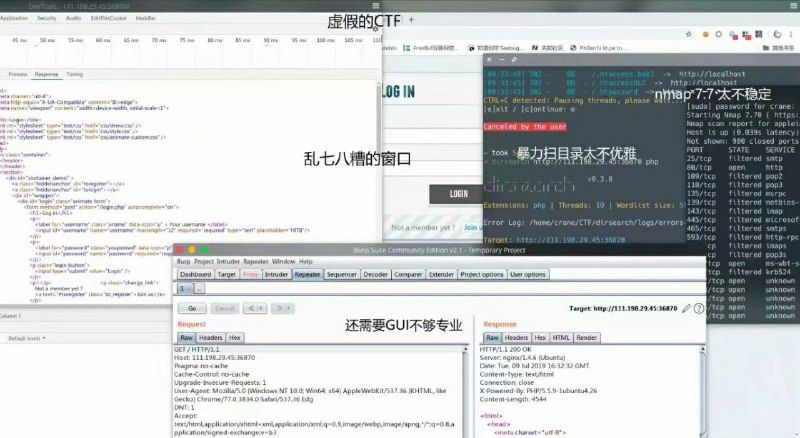The width and height of the screenshot is (800, 438).
Task: Select the Headers tab in Request panel
Action: pyautogui.click(x=210, y=338)
